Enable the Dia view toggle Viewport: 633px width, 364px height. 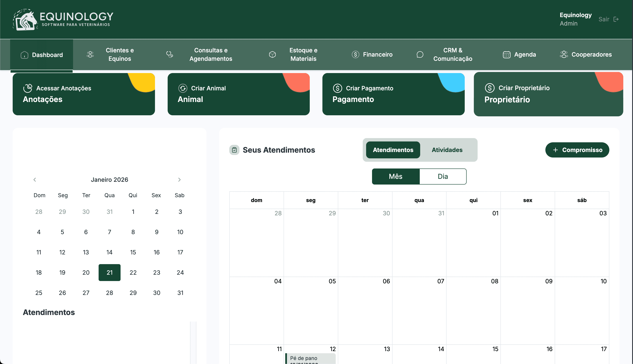click(443, 176)
